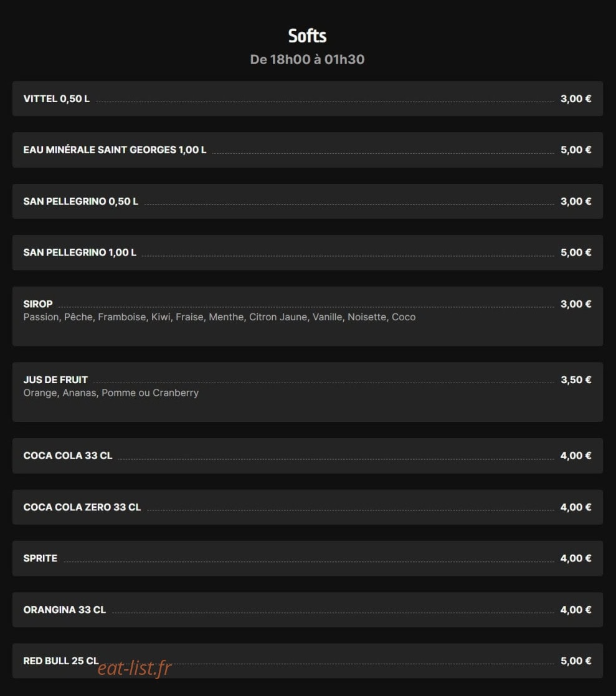
Task: Open the Sirop menu item
Action: tap(308, 317)
